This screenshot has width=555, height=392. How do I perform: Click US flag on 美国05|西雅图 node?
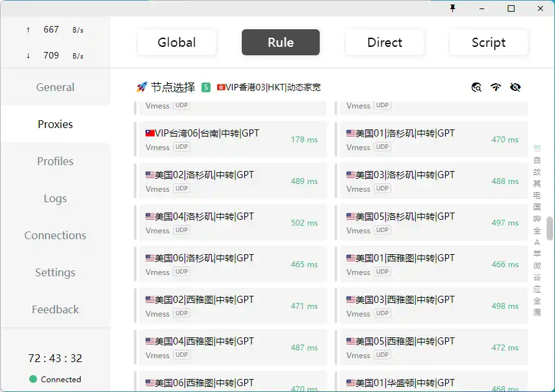[351, 341]
